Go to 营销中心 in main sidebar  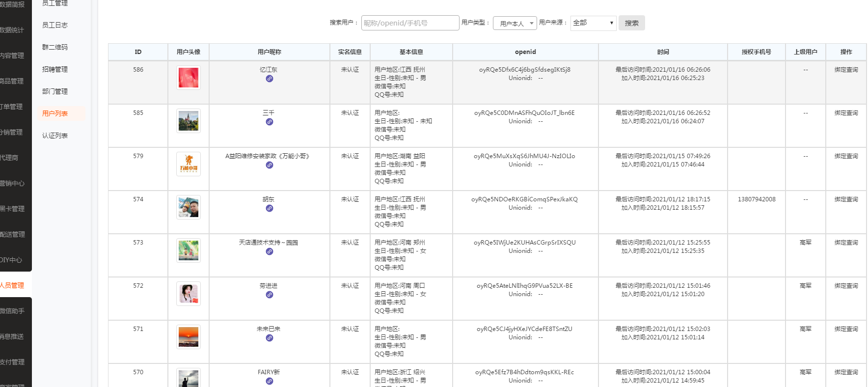tap(12, 183)
